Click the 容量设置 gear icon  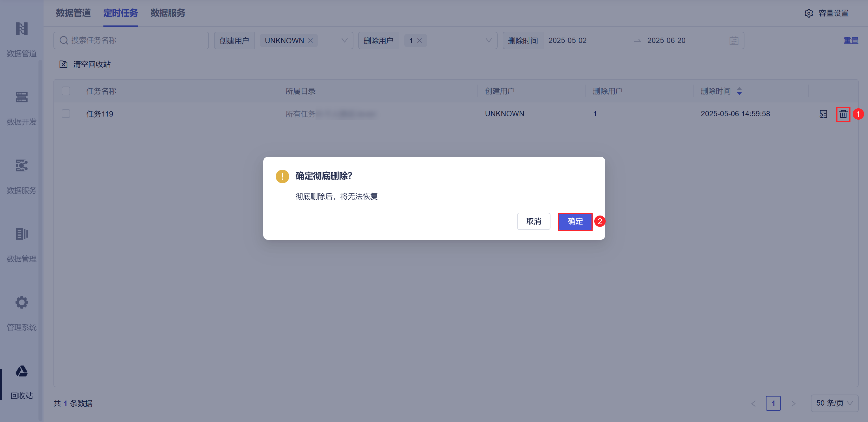(x=808, y=13)
